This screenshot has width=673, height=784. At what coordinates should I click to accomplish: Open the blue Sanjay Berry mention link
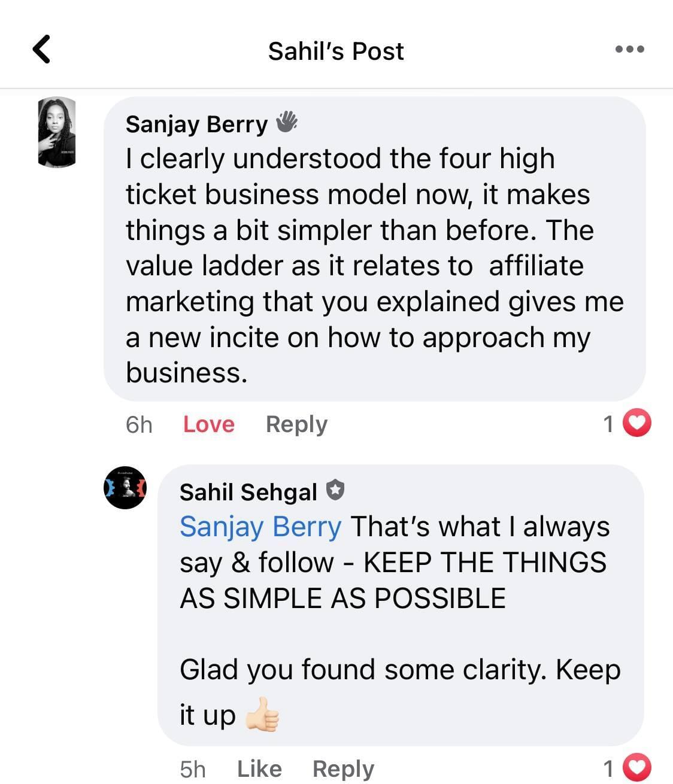260,527
